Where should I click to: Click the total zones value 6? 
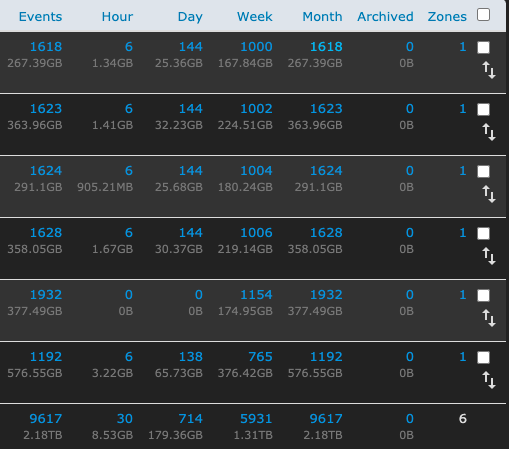[463, 419]
